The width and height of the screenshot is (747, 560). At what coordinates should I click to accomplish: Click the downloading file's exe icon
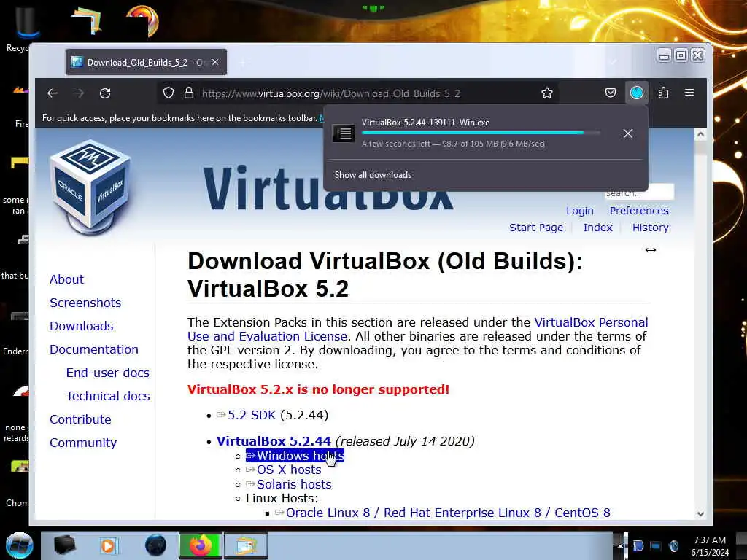[x=343, y=133]
